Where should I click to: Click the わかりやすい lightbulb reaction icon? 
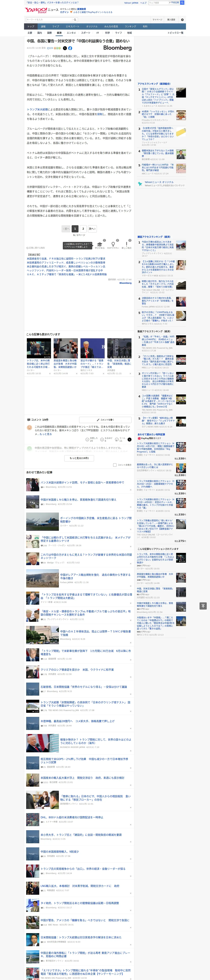point(113,244)
